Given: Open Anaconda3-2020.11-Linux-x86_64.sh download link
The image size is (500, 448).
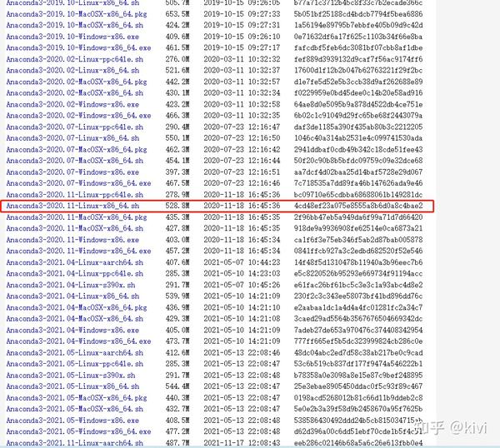Looking at the screenshot, I should click(72, 206).
